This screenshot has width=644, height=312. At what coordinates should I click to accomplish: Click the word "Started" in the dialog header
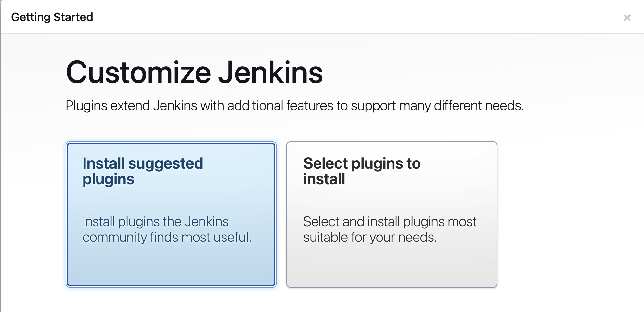[x=73, y=17]
